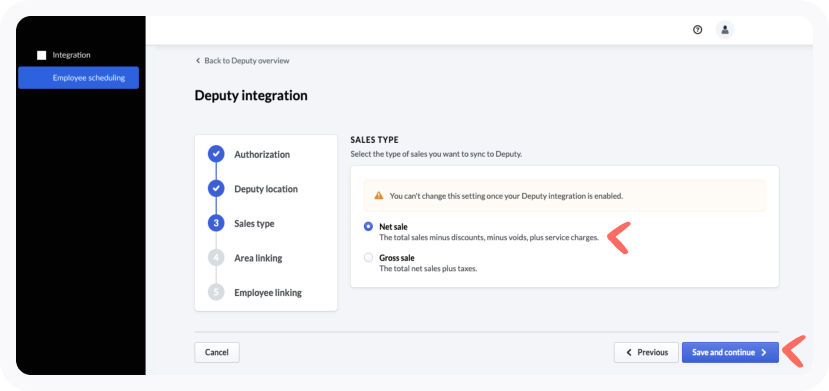This screenshot has height=391, width=829.
Task: Click the Deputy location step checkmark icon
Action: tap(216, 189)
